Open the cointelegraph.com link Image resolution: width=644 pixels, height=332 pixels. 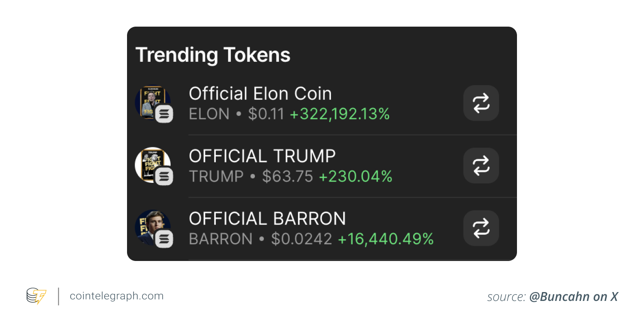pyautogui.click(x=116, y=296)
